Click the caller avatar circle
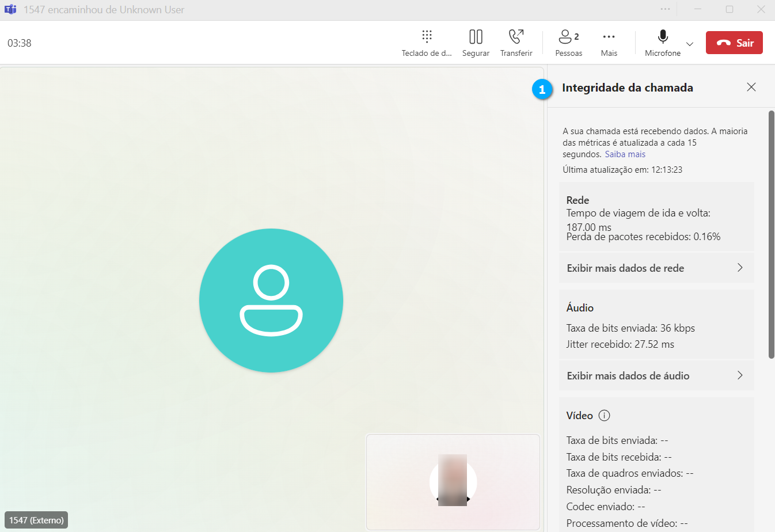775x532 pixels. (271, 300)
